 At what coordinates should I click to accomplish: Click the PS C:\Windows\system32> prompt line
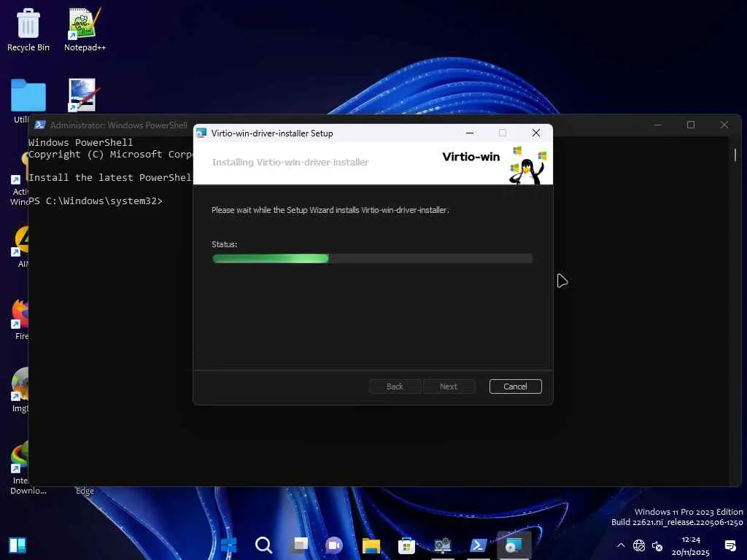point(96,201)
